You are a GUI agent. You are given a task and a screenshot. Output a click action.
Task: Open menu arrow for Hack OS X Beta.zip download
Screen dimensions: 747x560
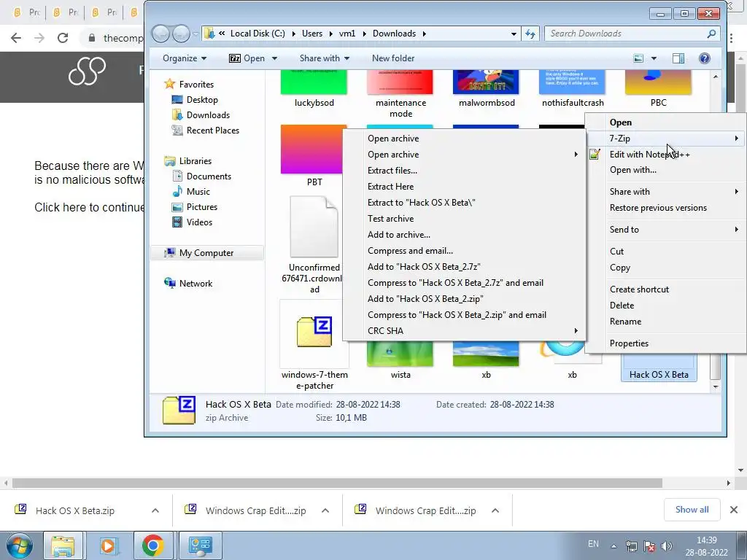[155, 510]
